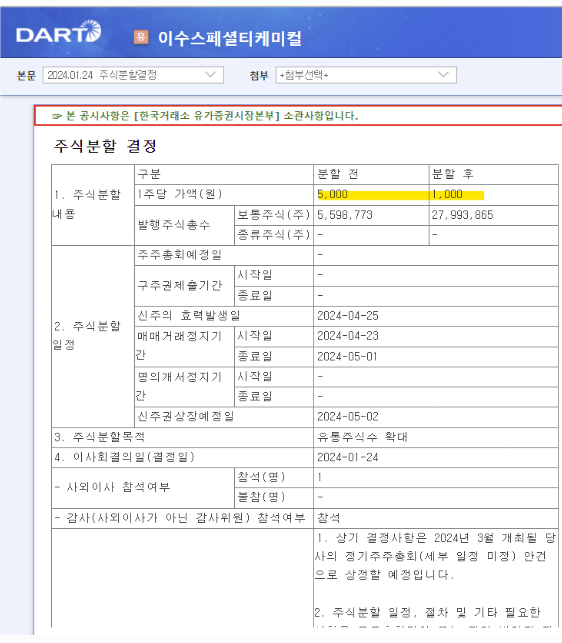This screenshot has height=643, width=562.
Task: Click the 불참(명) label
Action: pyautogui.click(x=261, y=497)
